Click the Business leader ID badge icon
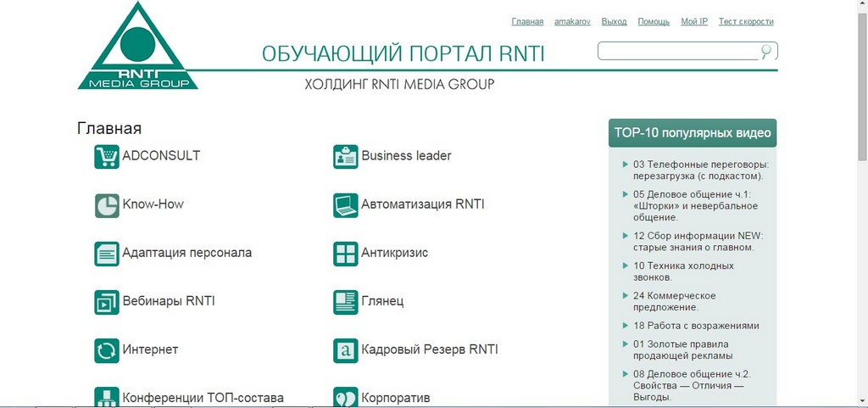This screenshot has width=868, height=408. click(x=346, y=157)
